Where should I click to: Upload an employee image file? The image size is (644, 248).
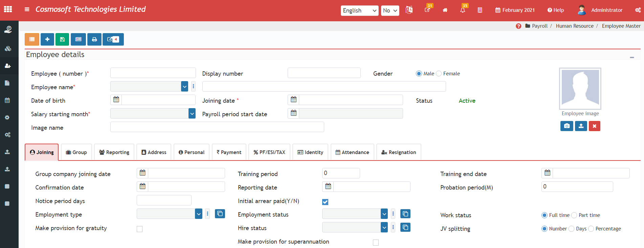click(581, 126)
